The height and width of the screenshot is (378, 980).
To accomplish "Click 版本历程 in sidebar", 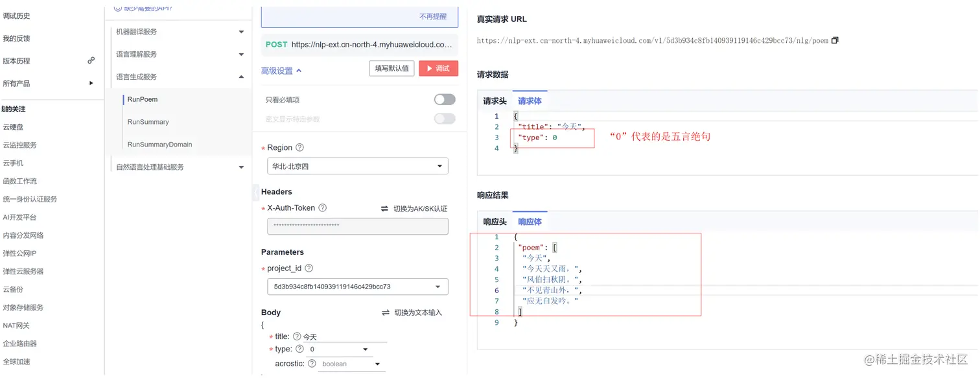I will 16,61.
